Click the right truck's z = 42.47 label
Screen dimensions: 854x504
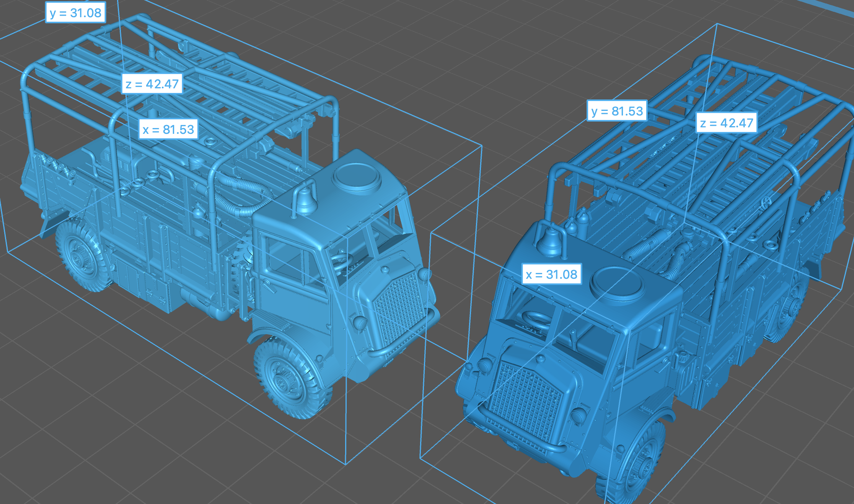click(x=726, y=123)
